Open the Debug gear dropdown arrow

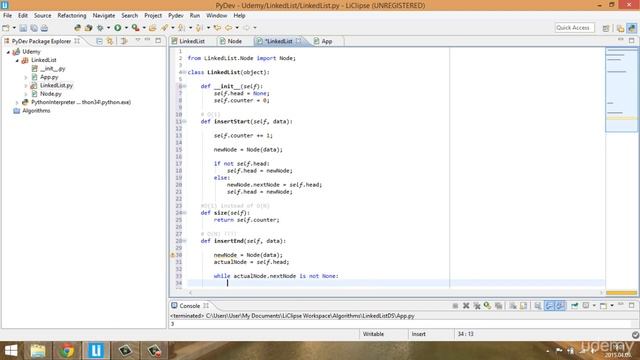[109, 28]
